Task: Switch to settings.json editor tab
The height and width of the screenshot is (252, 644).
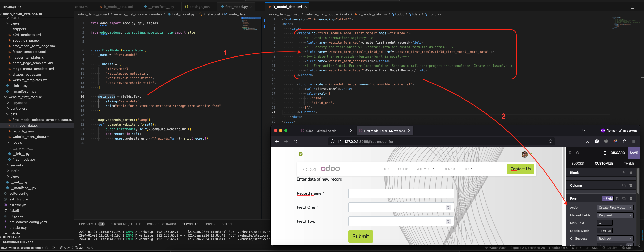Action: (200, 7)
